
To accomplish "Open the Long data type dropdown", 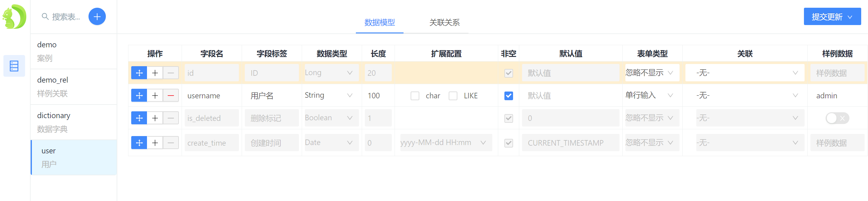I will tap(331, 73).
